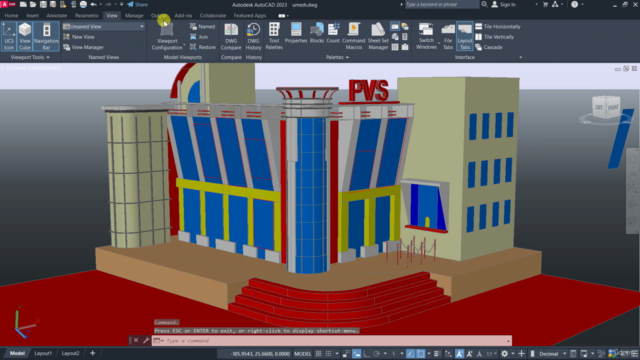640x360 pixels.
Task: Open the Manage ribbon tab
Action: click(134, 16)
